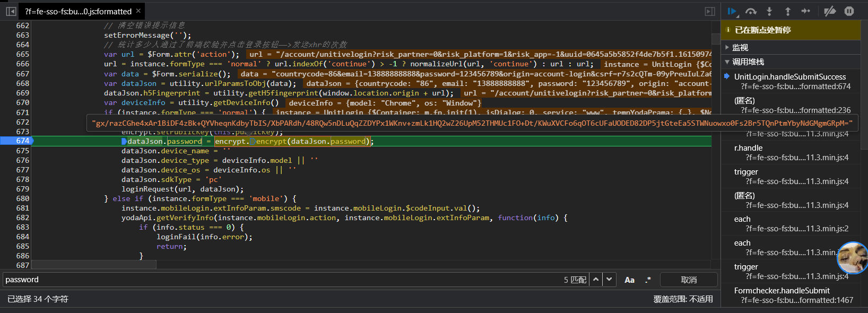This screenshot has width=868, height=313.
Task: Step into next function call
Action: point(769,11)
